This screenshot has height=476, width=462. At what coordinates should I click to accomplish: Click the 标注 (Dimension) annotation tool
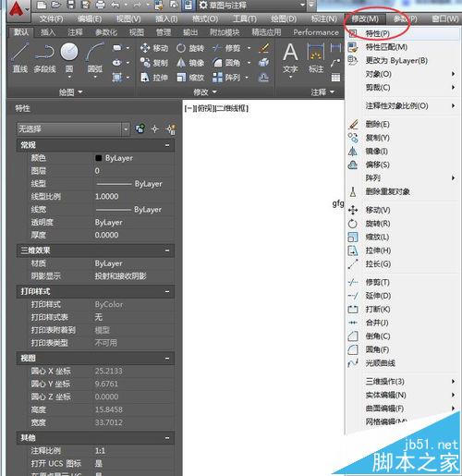point(316,58)
